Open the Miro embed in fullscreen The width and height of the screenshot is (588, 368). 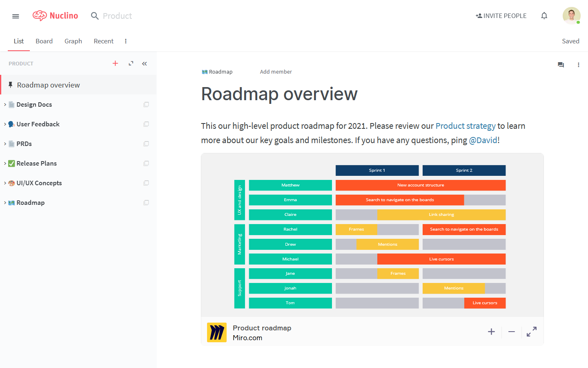(x=532, y=332)
